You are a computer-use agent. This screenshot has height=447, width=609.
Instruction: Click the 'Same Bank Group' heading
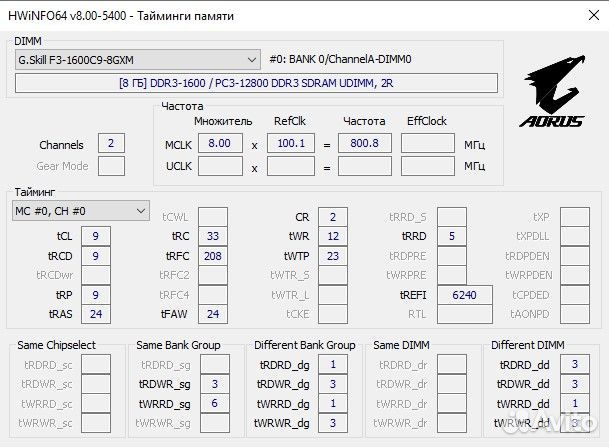pyautogui.click(x=178, y=345)
